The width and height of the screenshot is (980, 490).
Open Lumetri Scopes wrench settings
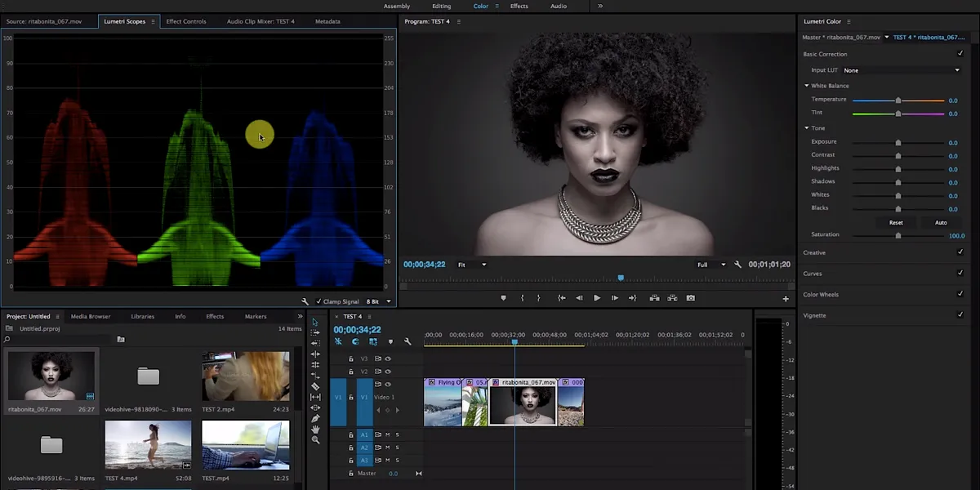pyautogui.click(x=305, y=301)
